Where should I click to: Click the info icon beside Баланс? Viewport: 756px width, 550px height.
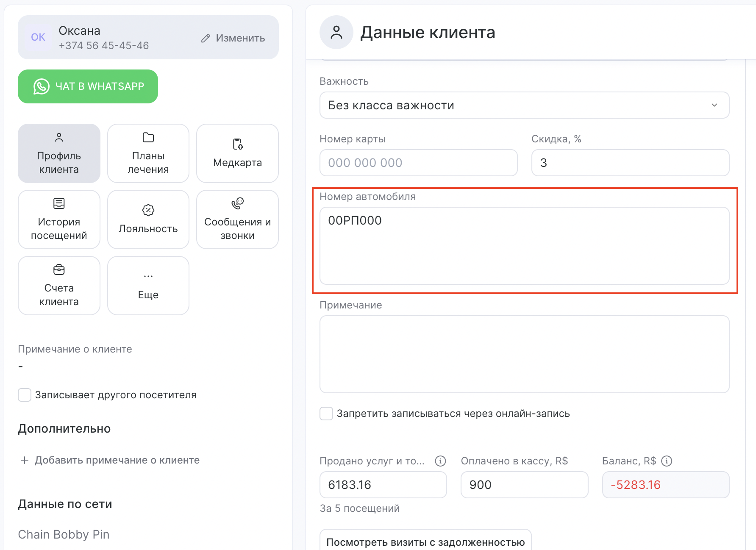click(x=667, y=461)
